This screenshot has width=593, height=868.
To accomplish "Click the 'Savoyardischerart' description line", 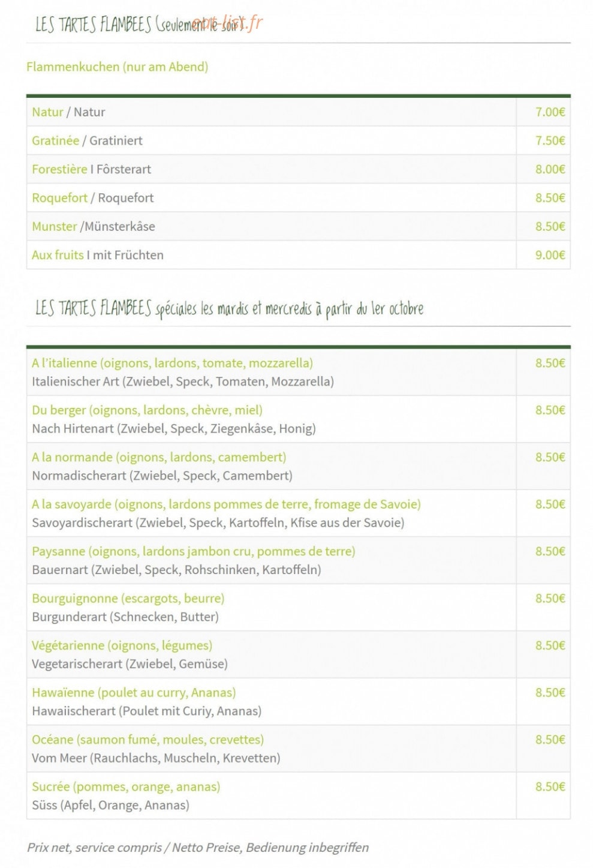I will click(x=218, y=522).
